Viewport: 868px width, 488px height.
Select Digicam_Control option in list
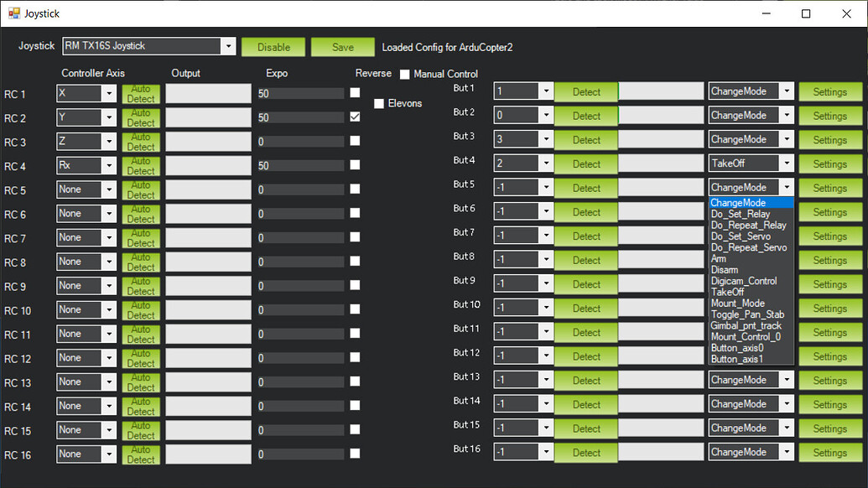pos(743,281)
